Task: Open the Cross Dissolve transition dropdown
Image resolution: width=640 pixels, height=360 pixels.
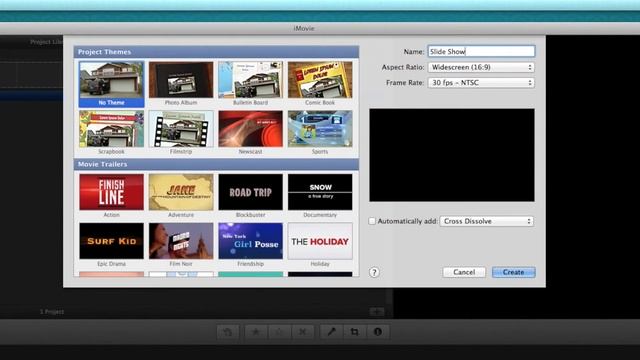Action: tap(487, 221)
